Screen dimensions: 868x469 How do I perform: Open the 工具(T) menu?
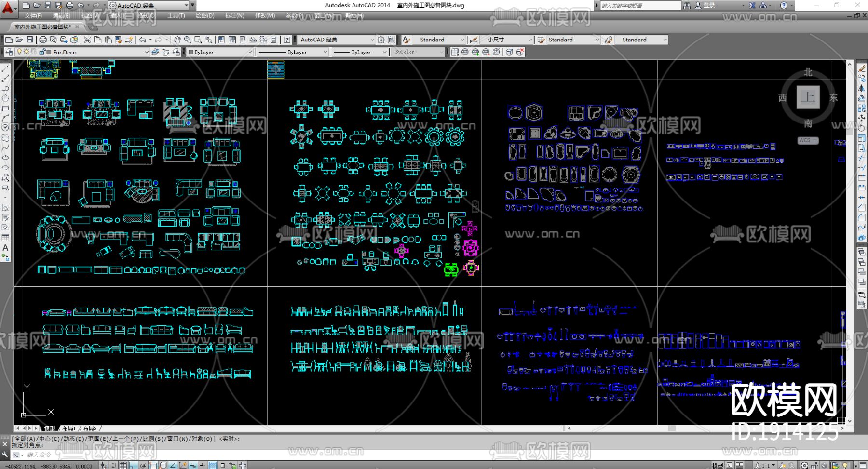176,16
